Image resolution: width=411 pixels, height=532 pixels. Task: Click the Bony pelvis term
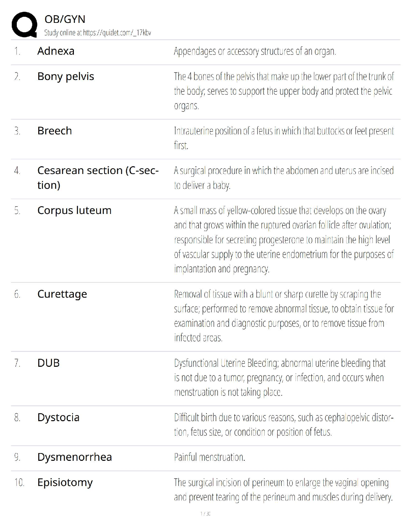pos(65,76)
